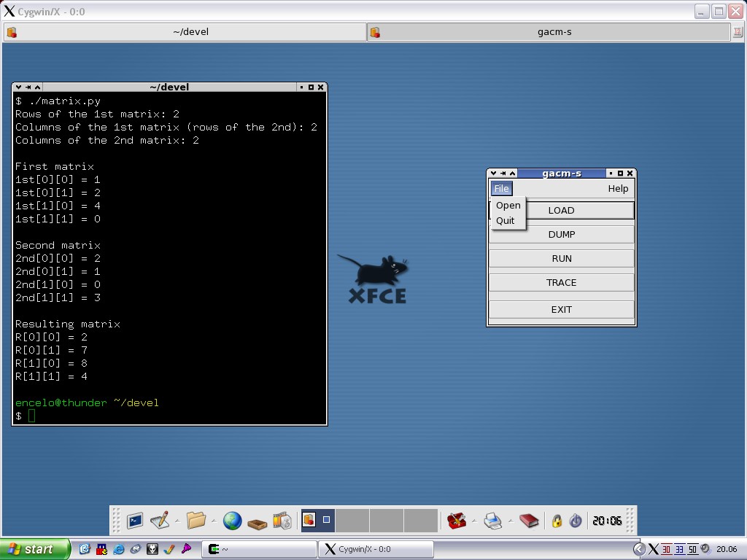
Task: Switch to the gacm-s window in the top taskbar
Action: click(x=549, y=32)
